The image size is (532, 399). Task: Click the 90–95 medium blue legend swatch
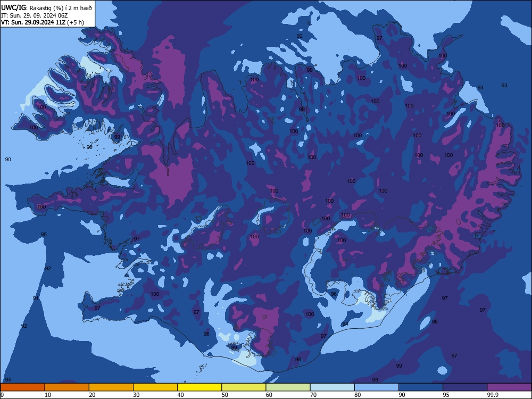(421, 387)
